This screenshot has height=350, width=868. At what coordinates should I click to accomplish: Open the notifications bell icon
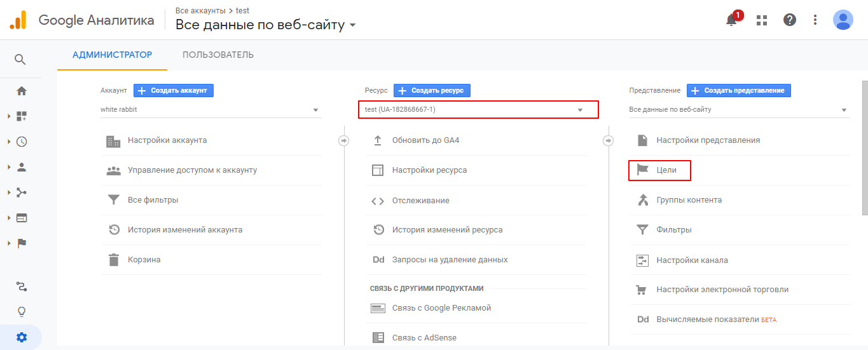pyautogui.click(x=731, y=20)
